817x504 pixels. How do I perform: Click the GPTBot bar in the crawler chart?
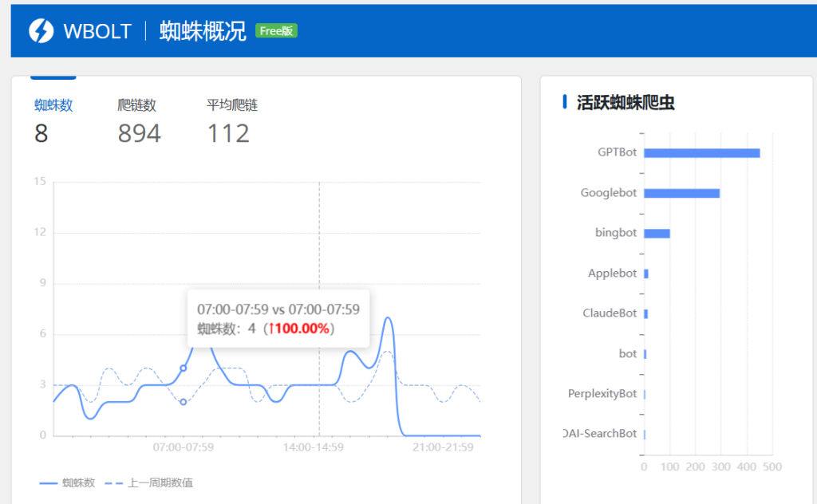pyautogui.click(x=702, y=152)
